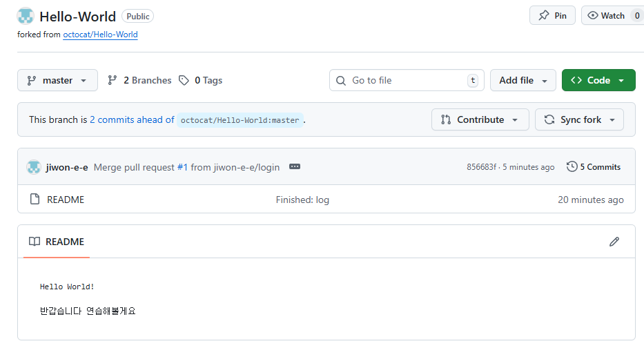The image size is (644, 348).
Task: Open the 0 Tags link
Action: 201,80
